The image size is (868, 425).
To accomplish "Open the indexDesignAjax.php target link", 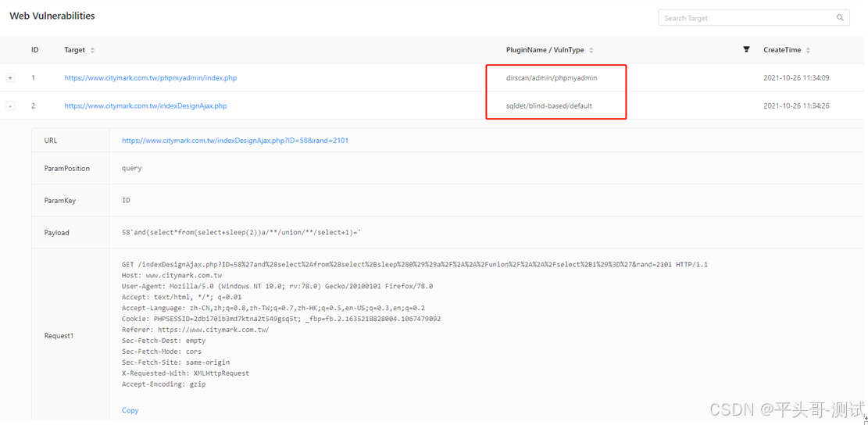I will (145, 105).
